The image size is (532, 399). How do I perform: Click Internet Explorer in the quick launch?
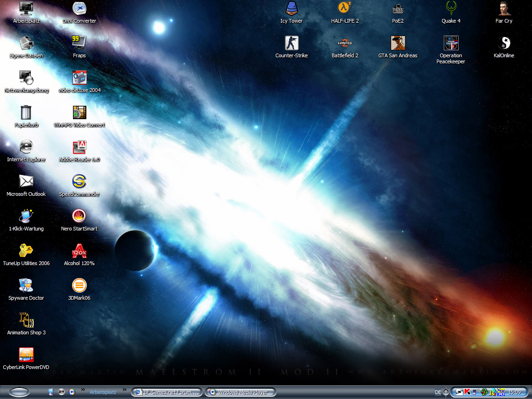pyautogui.click(x=61, y=392)
